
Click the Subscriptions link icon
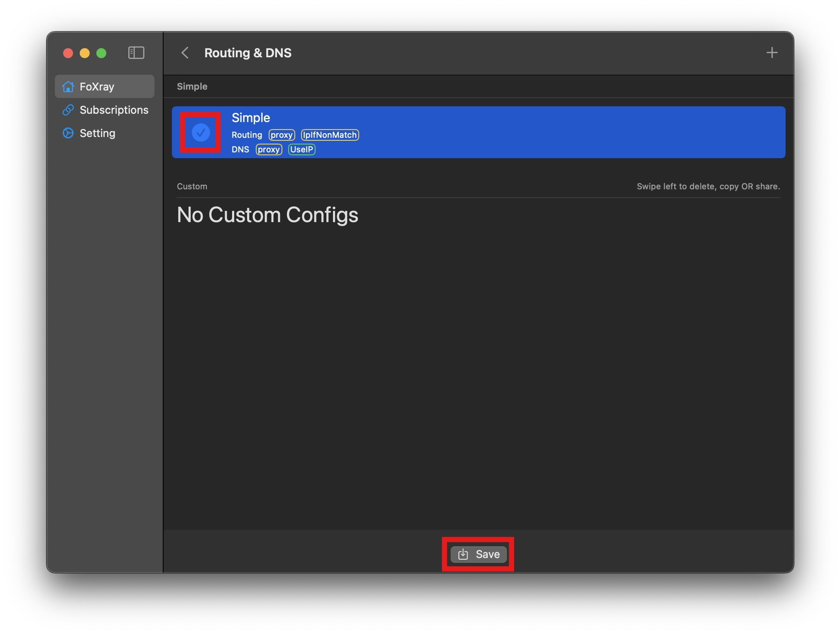68,110
